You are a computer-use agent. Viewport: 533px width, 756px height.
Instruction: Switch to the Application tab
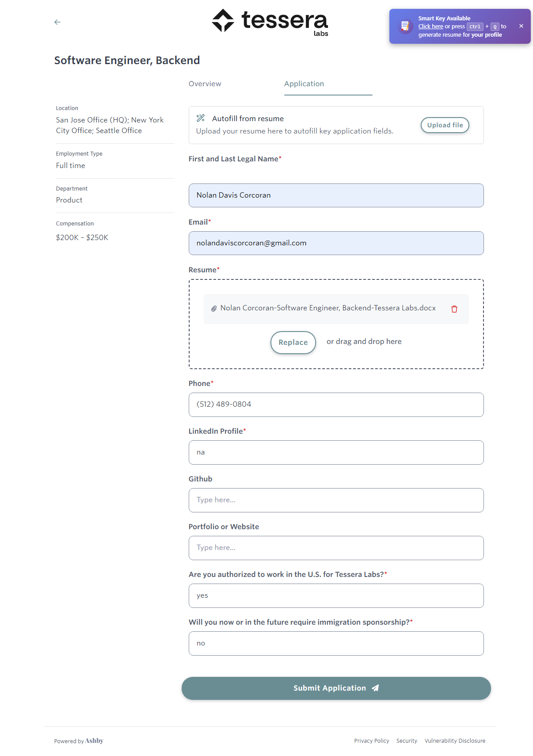click(x=304, y=84)
